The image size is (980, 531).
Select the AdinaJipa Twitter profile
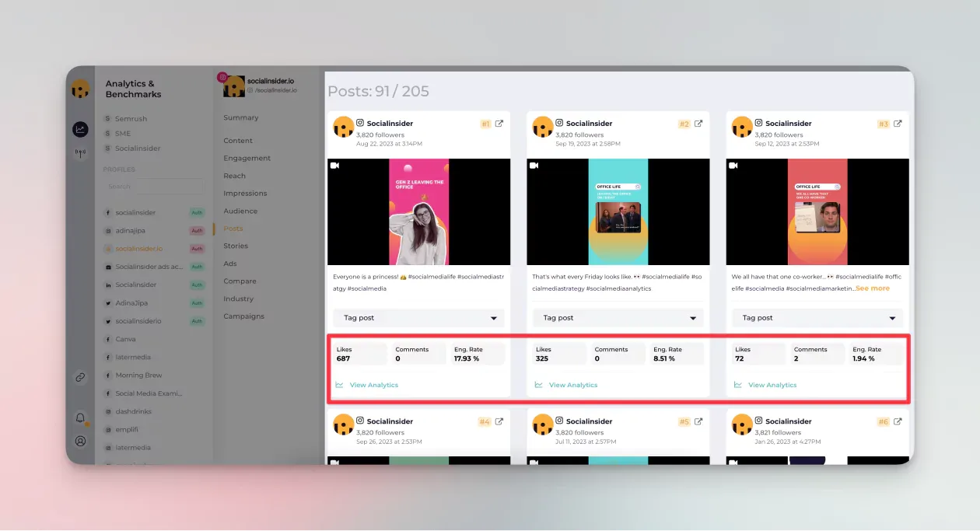131,303
